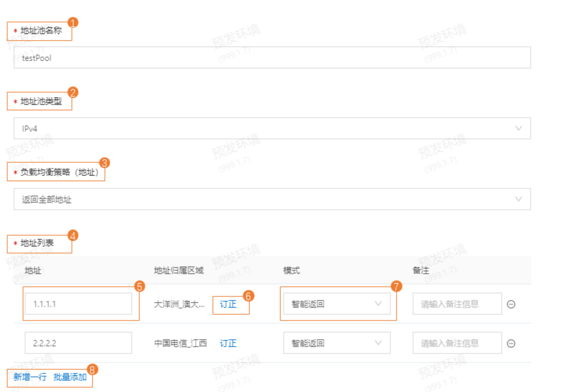Image resolution: width=563 pixels, height=392 pixels.
Task: Click the 模式 column header
Action: tap(291, 271)
